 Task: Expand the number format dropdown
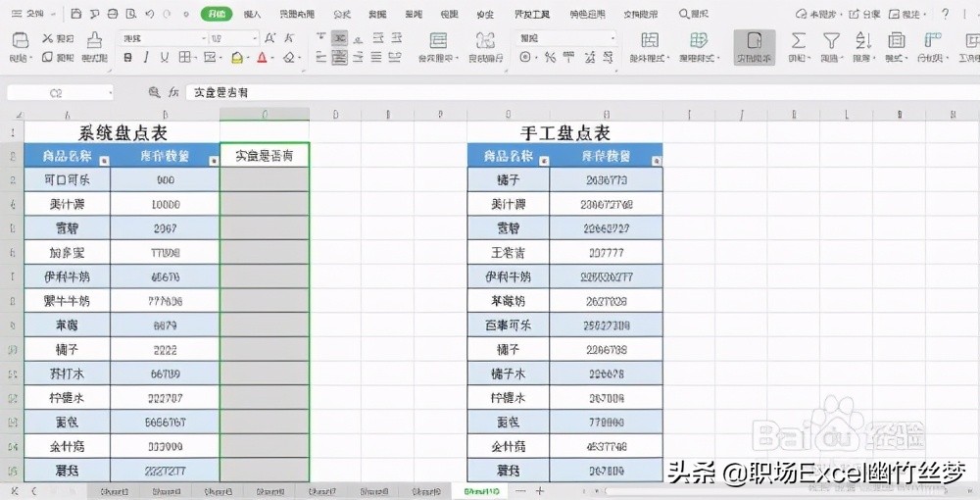pos(612,39)
